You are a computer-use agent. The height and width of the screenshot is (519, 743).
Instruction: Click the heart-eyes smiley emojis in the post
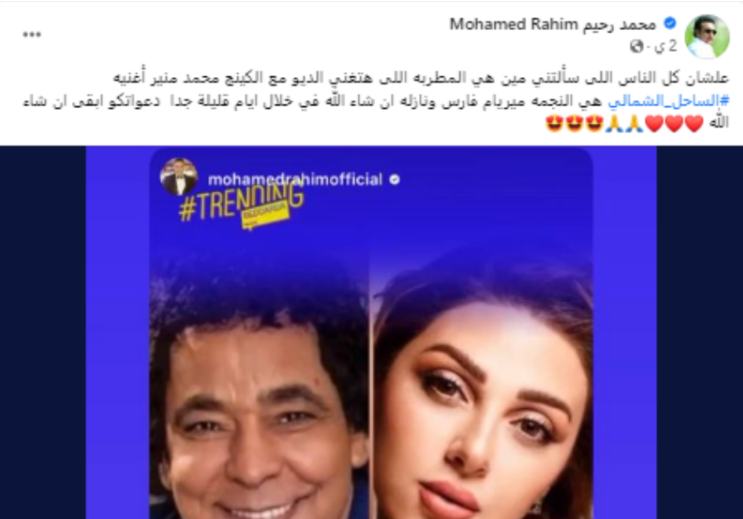[x=574, y=124]
